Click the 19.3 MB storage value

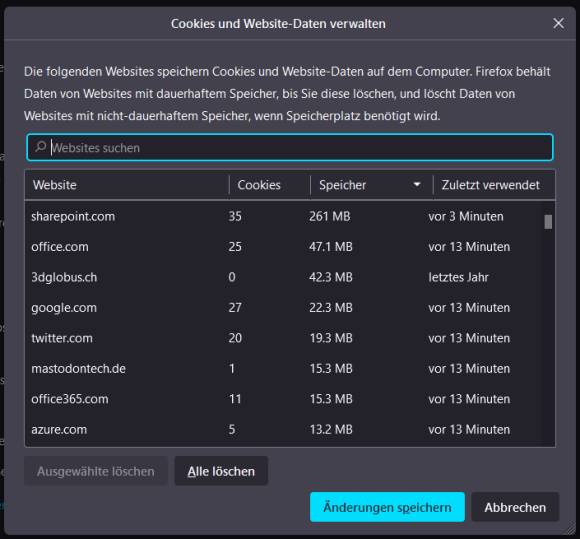pyautogui.click(x=331, y=338)
